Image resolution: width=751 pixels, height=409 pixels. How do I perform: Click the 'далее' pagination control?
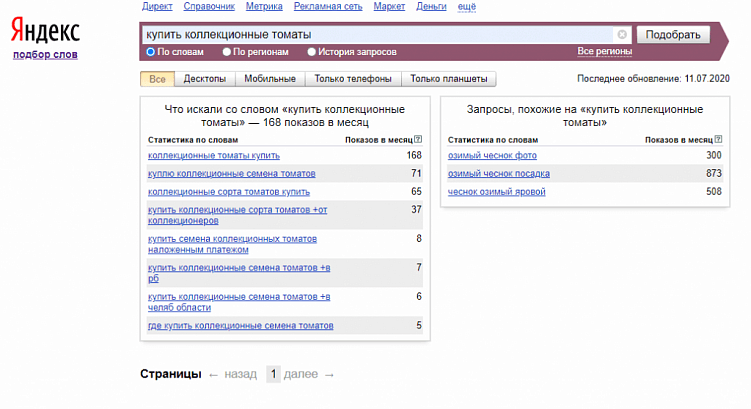(301, 374)
